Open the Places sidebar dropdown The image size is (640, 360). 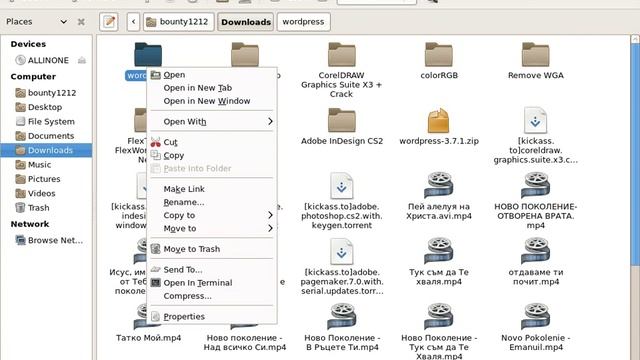click(64, 22)
